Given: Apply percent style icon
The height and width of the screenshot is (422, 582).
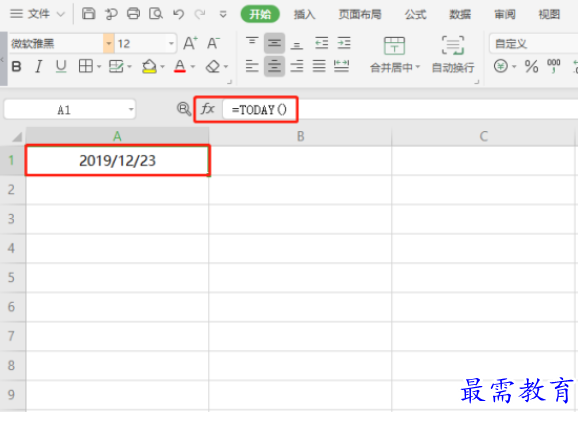Looking at the screenshot, I should (531, 67).
